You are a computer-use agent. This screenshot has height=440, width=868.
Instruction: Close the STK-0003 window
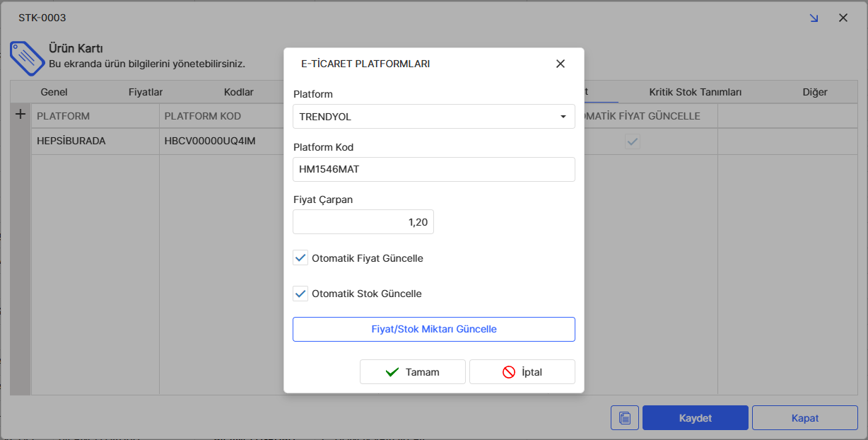pyautogui.click(x=843, y=18)
